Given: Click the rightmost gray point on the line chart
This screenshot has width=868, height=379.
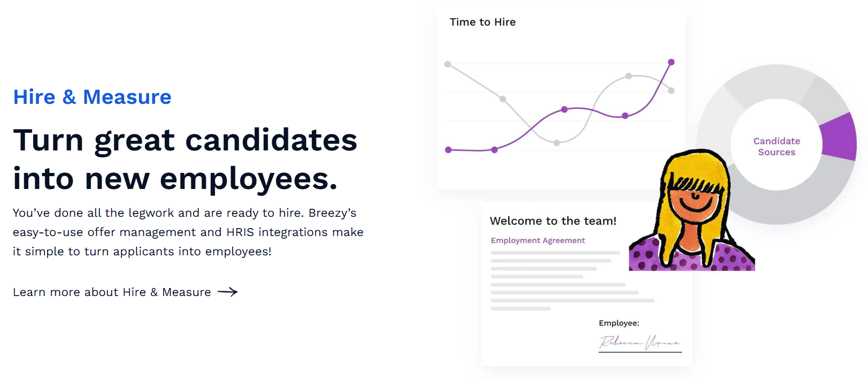Looking at the screenshot, I should click(x=671, y=90).
